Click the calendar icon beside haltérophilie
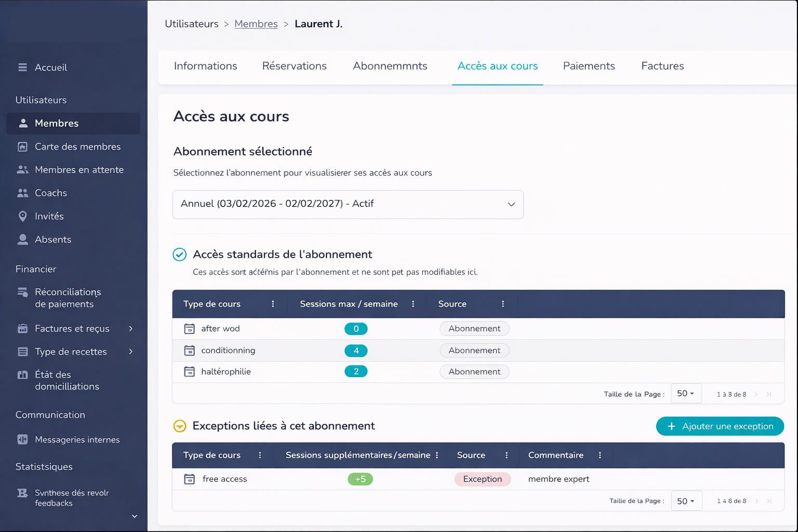 [x=190, y=372]
